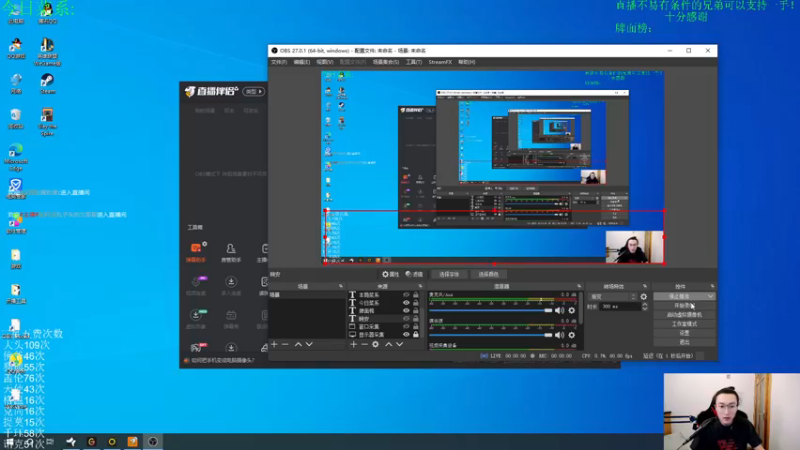Adjust the 麦克风/Aux volume slider
Viewport: 800px width, 450px height.
[491, 310]
